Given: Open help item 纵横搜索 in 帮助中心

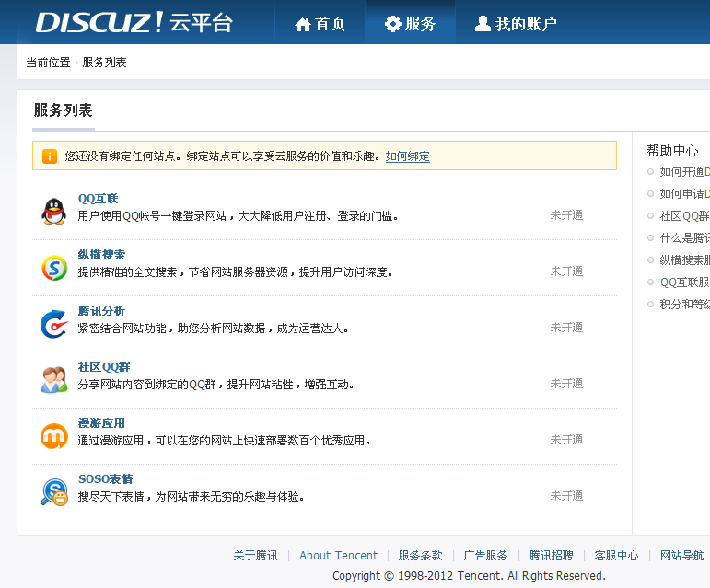Looking at the screenshot, I should [684, 260].
